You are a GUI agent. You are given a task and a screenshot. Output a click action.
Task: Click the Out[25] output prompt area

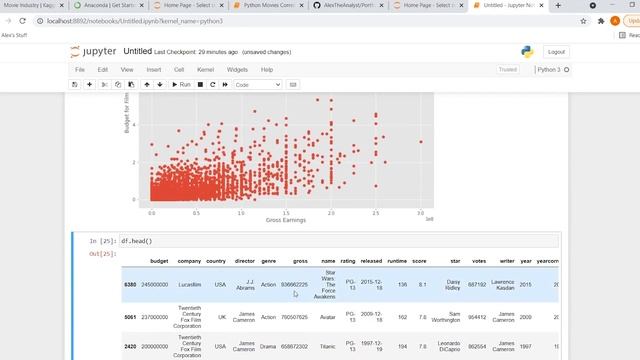[103, 254]
